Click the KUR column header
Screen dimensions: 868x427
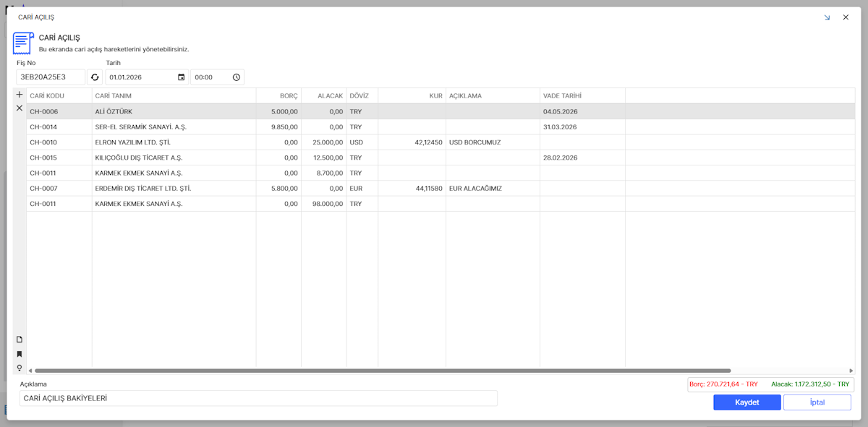tap(412, 96)
